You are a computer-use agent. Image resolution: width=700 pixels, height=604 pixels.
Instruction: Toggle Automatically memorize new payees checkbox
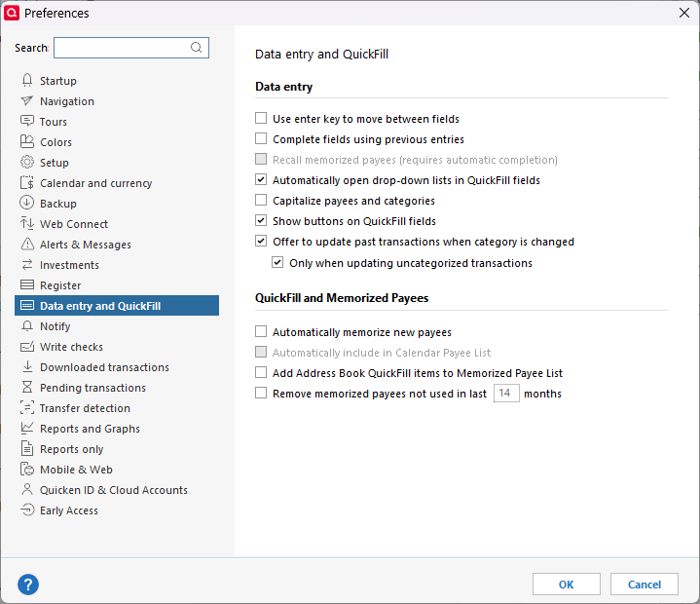point(261,332)
